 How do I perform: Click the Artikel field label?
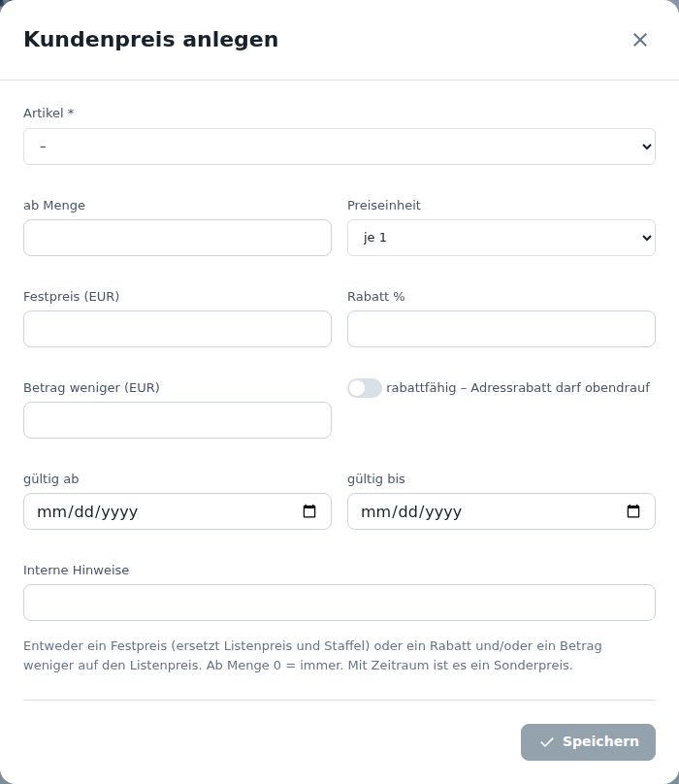[x=48, y=113]
